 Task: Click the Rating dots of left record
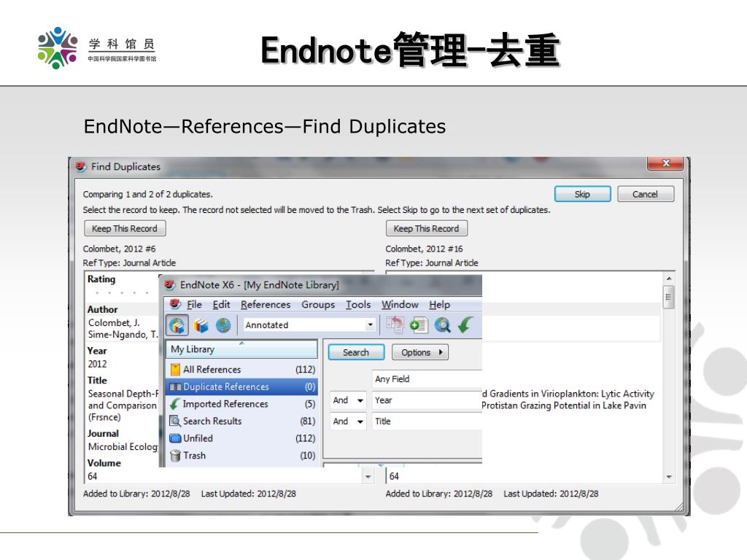point(122,293)
